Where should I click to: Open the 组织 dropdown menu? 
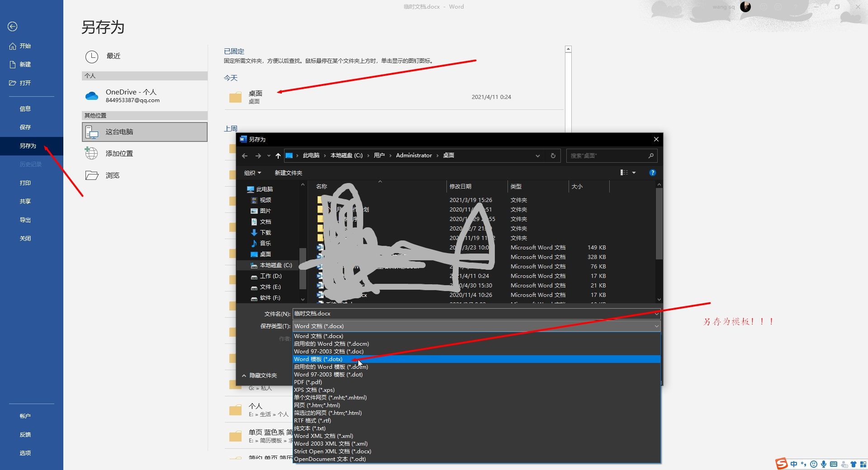coord(252,173)
